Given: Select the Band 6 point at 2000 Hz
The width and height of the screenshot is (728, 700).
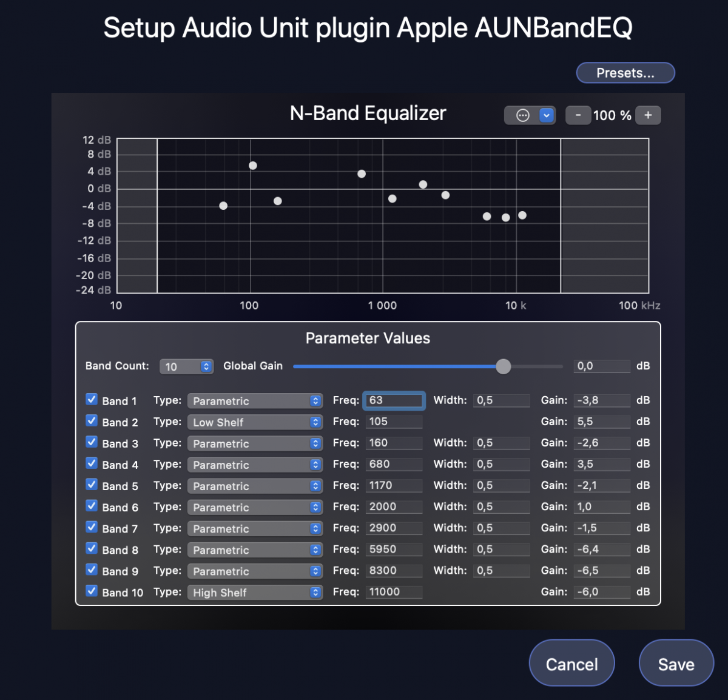Looking at the screenshot, I should click(x=423, y=184).
